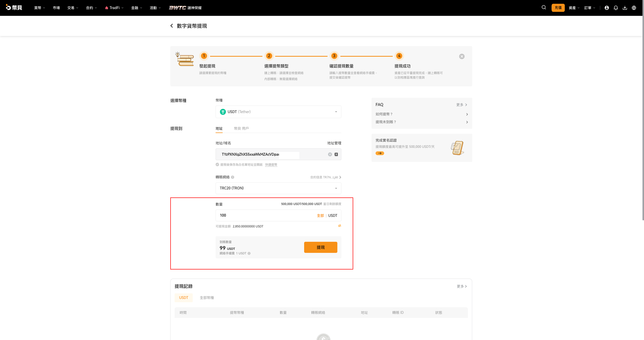Toggle 提現後保存為白名單地址 checkbox

pyautogui.click(x=217, y=165)
